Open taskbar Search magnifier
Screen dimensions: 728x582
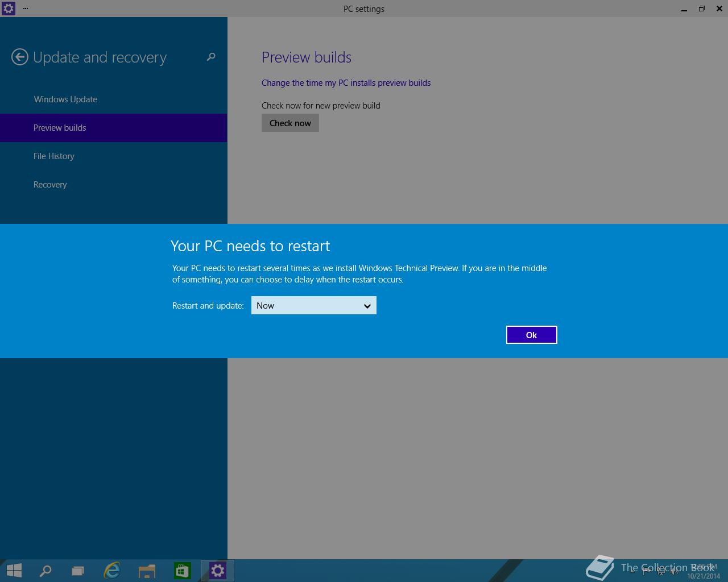[45, 571]
